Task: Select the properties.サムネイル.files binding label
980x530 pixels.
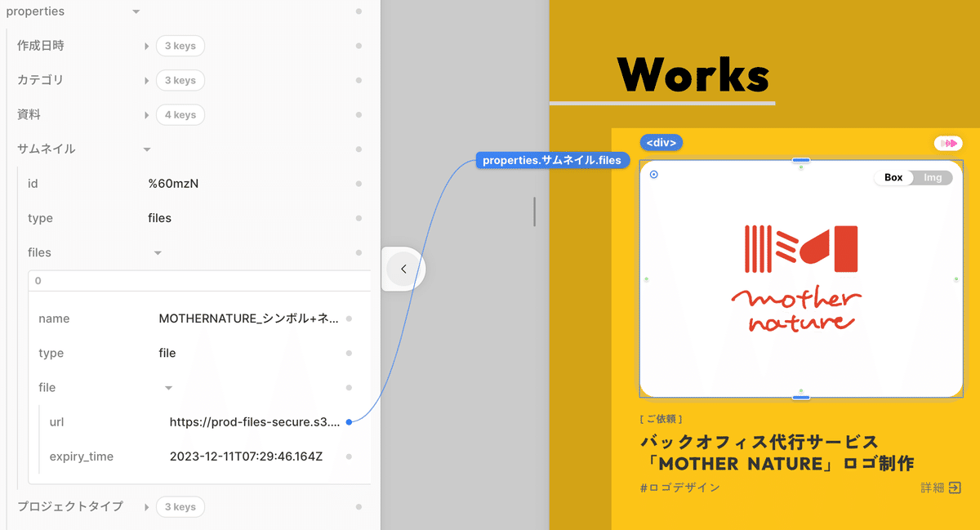Action: tap(552, 160)
